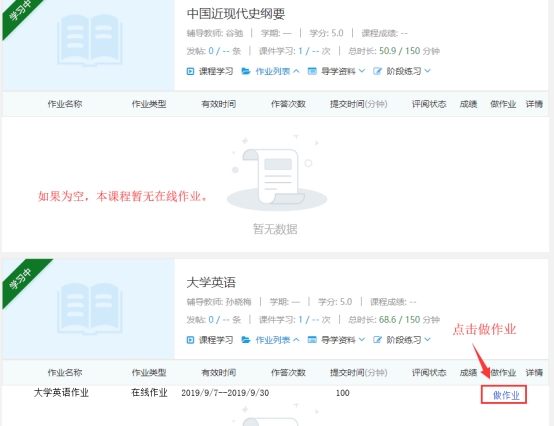Click 导学资料 icon in 大学英语 course
This screenshot has height=426, width=554.
[312, 340]
